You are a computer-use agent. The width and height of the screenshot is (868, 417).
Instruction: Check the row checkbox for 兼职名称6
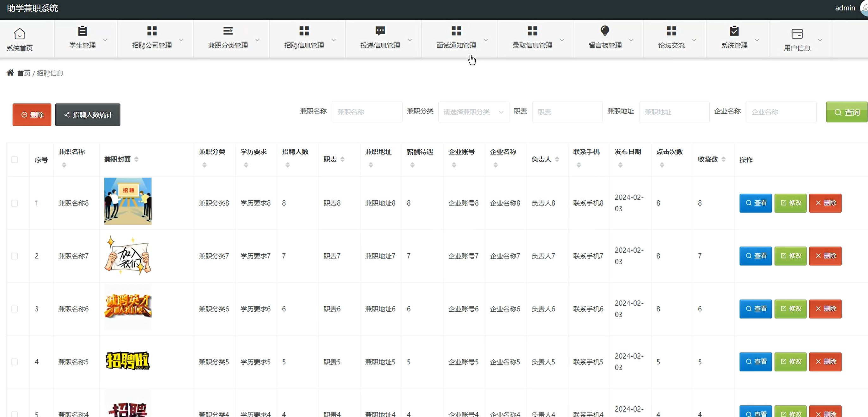tap(15, 309)
